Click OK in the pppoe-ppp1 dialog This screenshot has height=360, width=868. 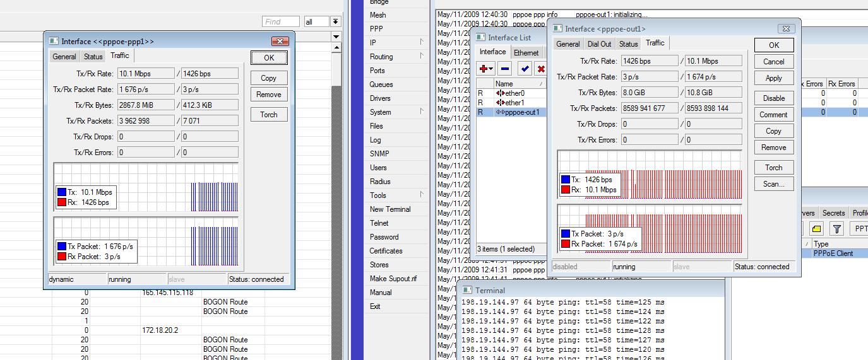(x=269, y=57)
